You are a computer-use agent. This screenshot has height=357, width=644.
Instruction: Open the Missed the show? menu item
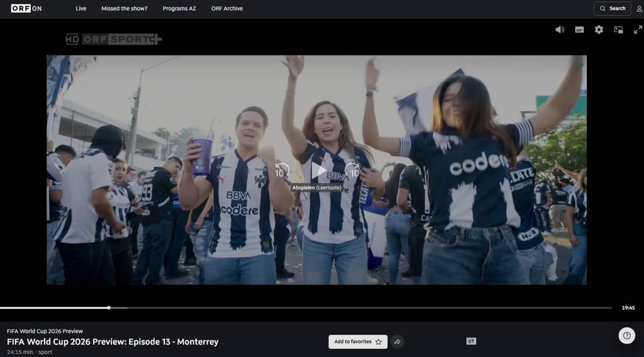tap(125, 8)
